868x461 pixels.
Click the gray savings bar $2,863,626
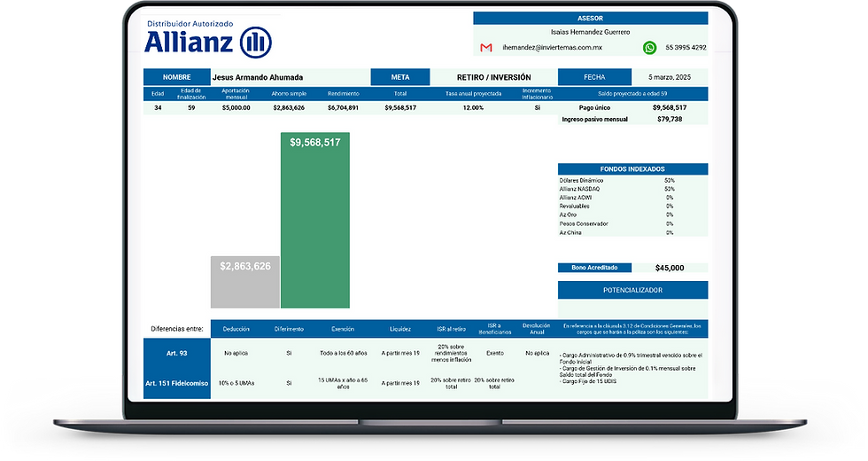pos(245,282)
